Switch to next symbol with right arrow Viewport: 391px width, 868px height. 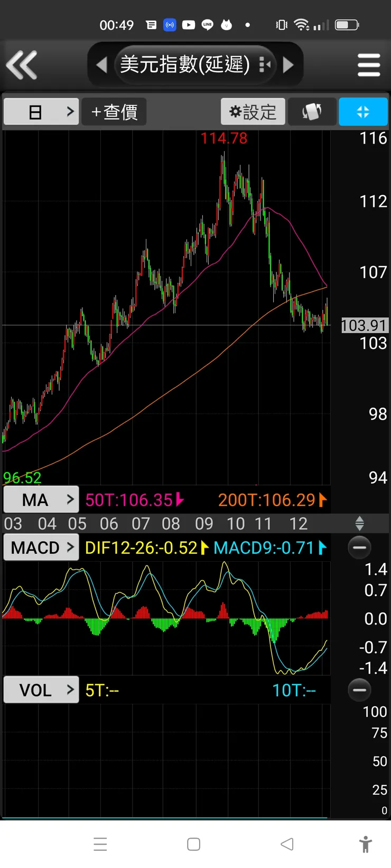[x=288, y=65]
